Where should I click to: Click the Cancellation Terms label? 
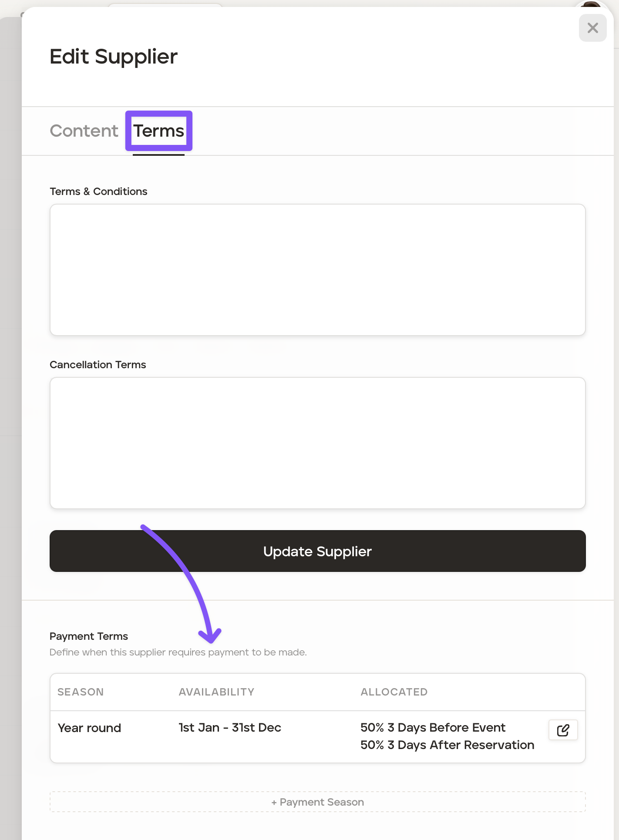[x=98, y=365]
